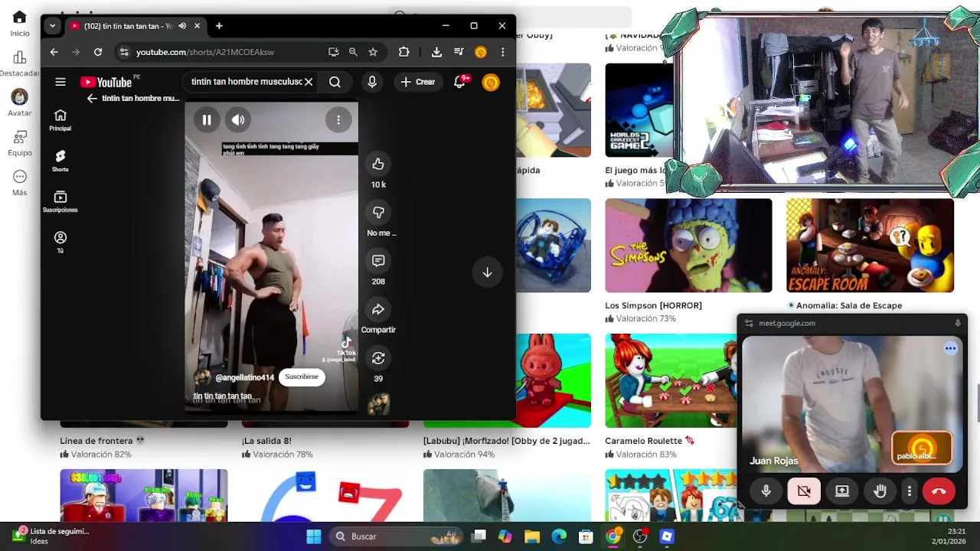Image resolution: width=980 pixels, height=551 pixels.
Task: Open the Chrome profile avatar
Action: pyautogui.click(x=481, y=52)
